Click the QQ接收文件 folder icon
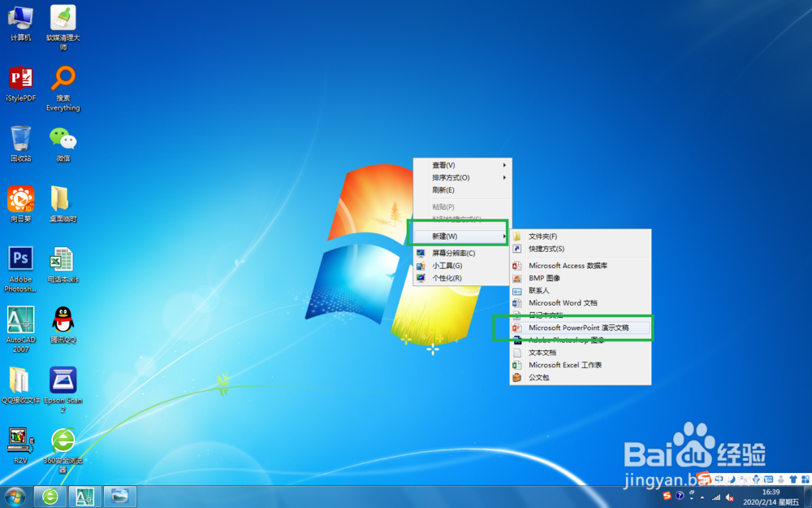 (21, 385)
